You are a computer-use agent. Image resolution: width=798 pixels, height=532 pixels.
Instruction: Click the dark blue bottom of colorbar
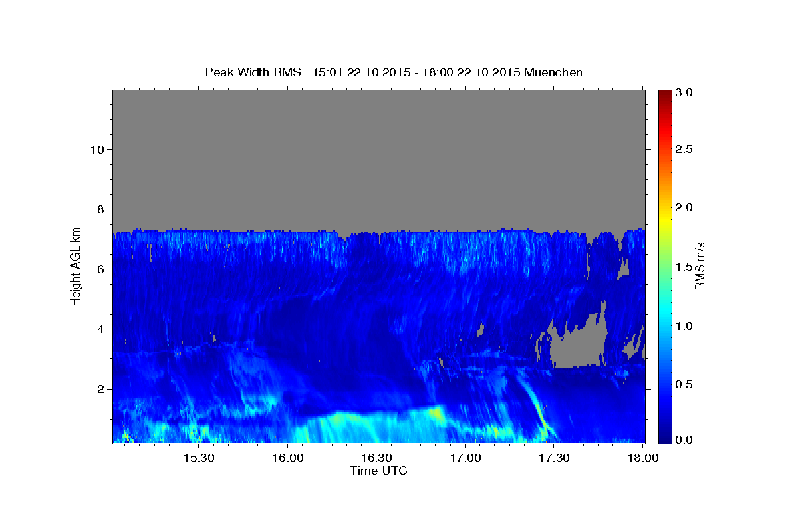click(664, 438)
